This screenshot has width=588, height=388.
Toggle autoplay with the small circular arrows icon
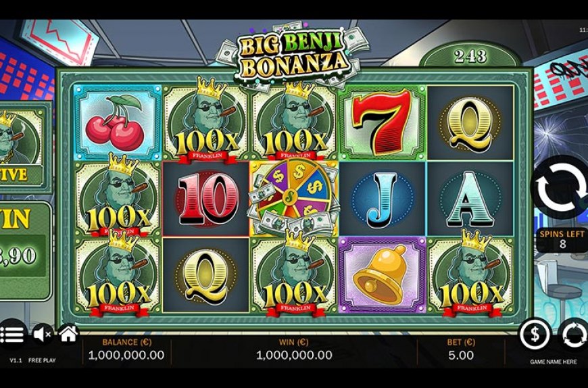pos(573,335)
